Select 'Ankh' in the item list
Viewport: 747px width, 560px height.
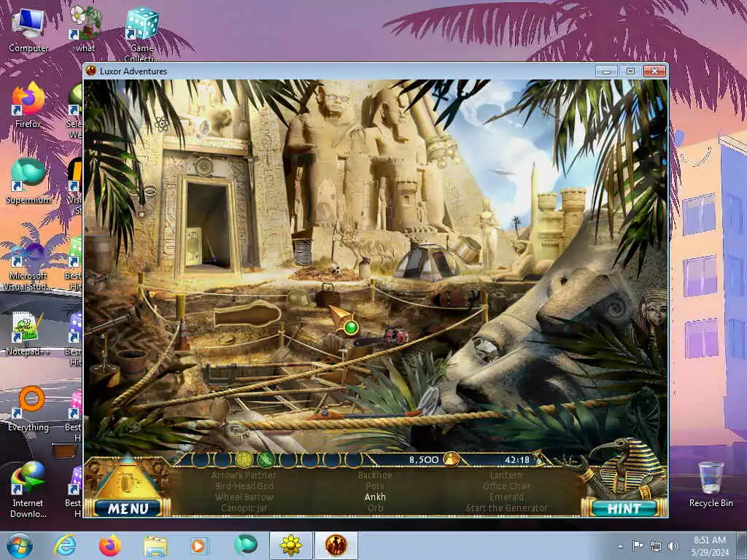(x=375, y=497)
